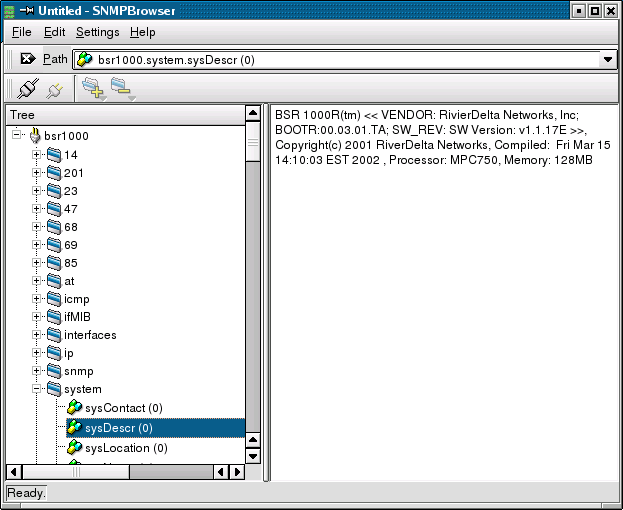Click the sysDescr value text in right pane
The width and height of the screenshot is (623, 510).
443,137
